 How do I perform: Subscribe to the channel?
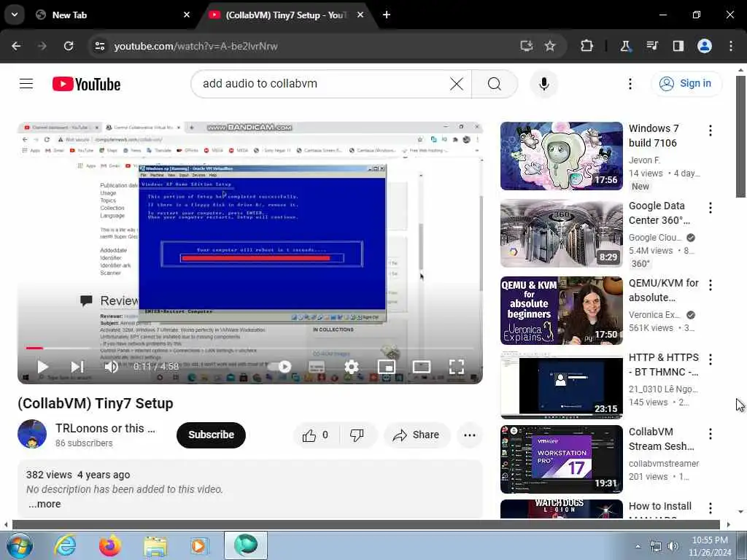coord(211,435)
